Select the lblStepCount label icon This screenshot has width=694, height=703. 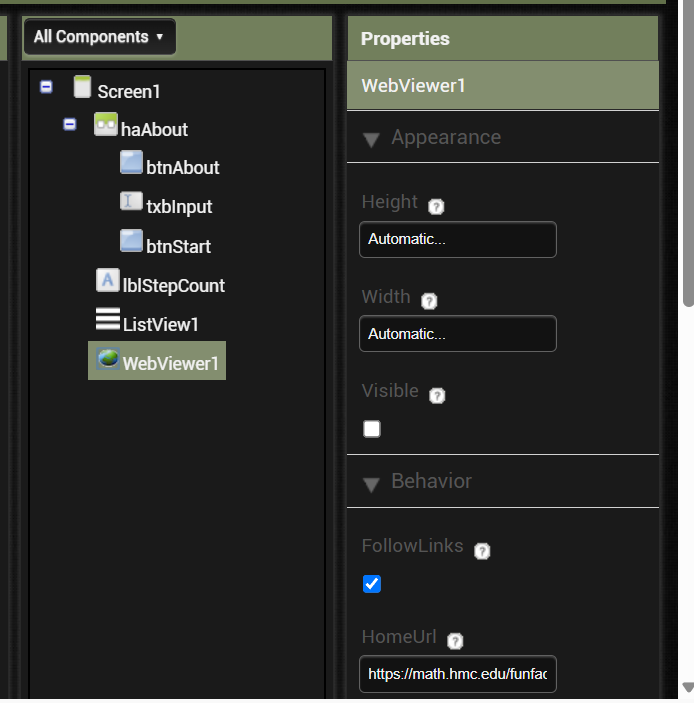pos(108,280)
